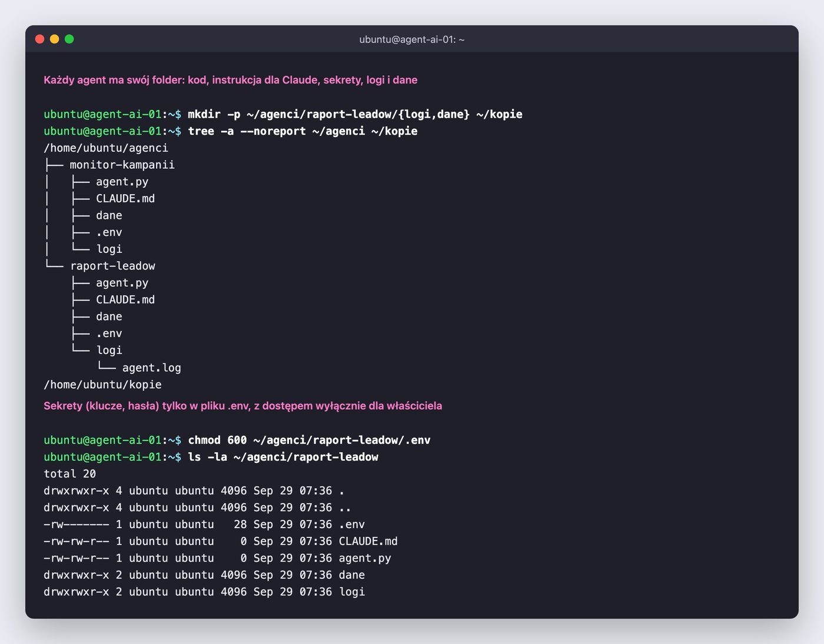The width and height of the screenshot is (824, 644).
Task: Click the -rw------- permission string
Action: pyautogui.click(x=77, y=525)
